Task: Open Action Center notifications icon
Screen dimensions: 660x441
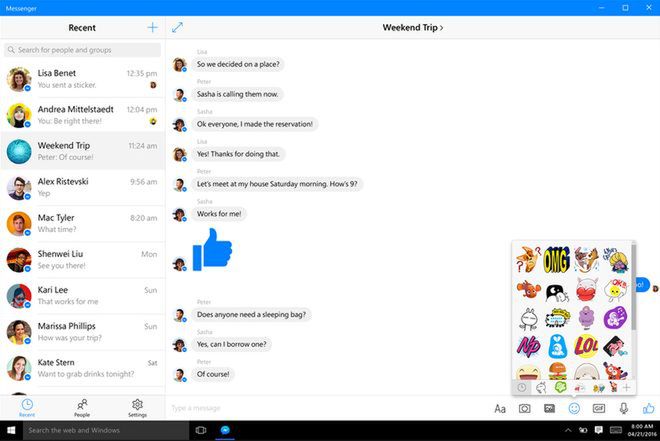Action: [x=598, y=430]
